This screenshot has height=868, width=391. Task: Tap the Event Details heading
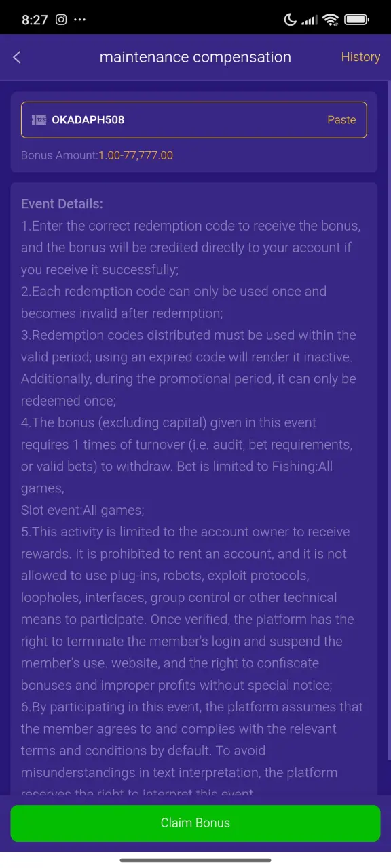(62, 203)
